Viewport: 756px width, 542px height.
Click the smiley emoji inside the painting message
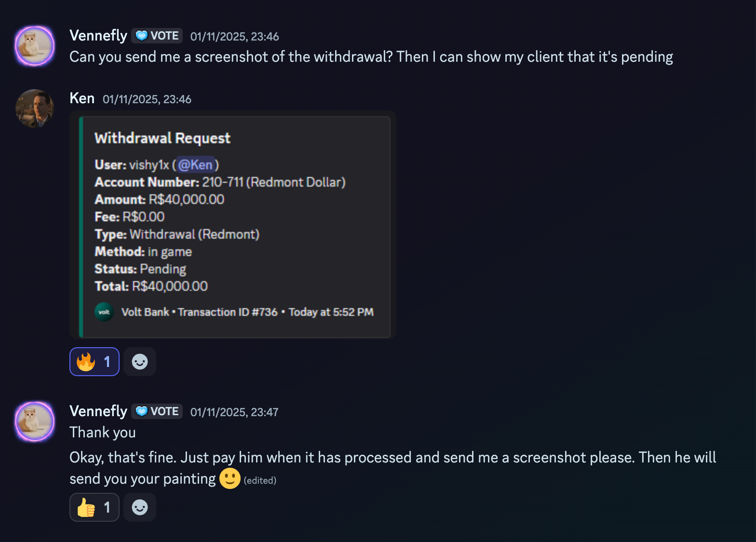(229, 478)
